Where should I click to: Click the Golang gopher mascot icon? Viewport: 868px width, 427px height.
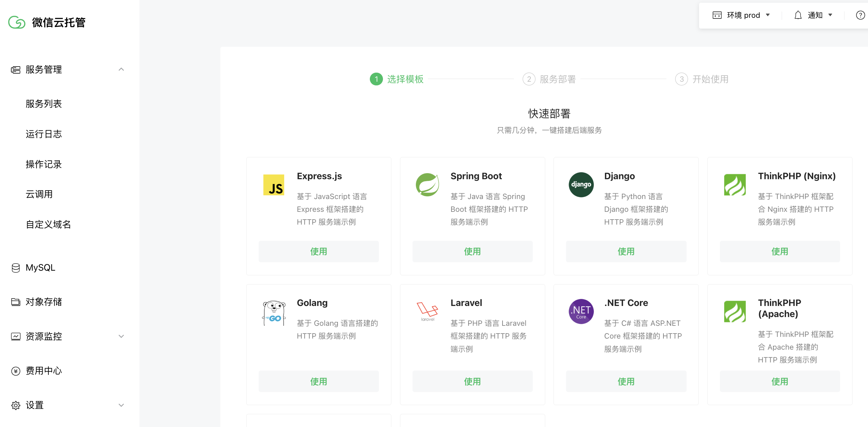coord(274,313)
